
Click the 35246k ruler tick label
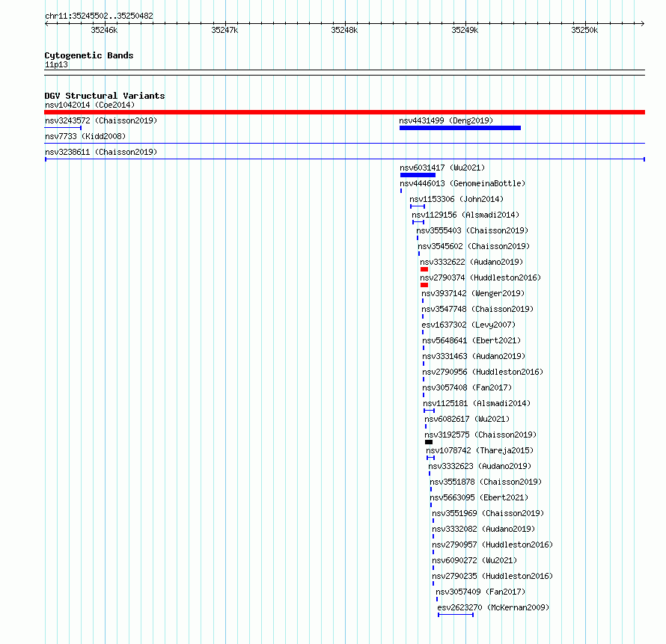[104, 30]
